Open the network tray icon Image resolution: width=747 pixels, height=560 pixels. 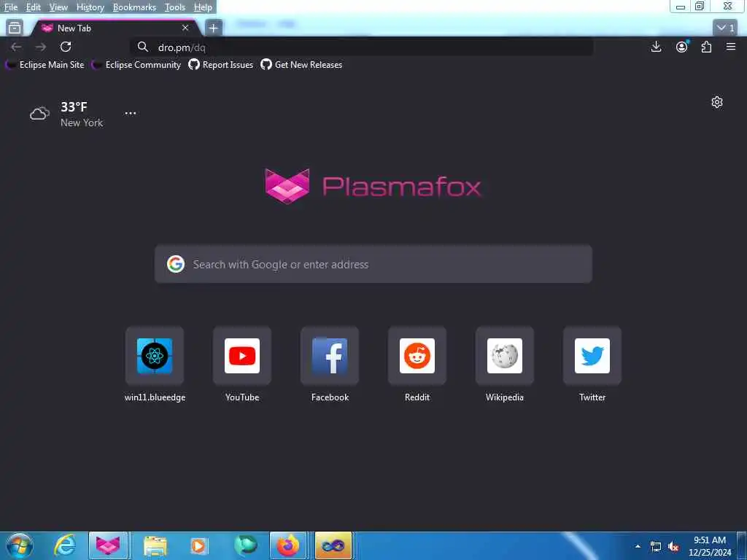click(656, 547)
